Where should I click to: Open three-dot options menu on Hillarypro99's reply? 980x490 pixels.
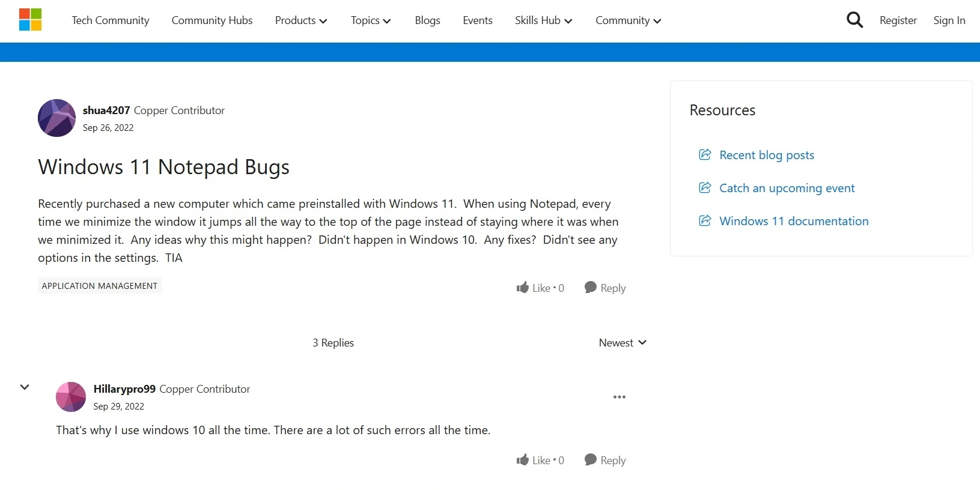coord(619,397)
